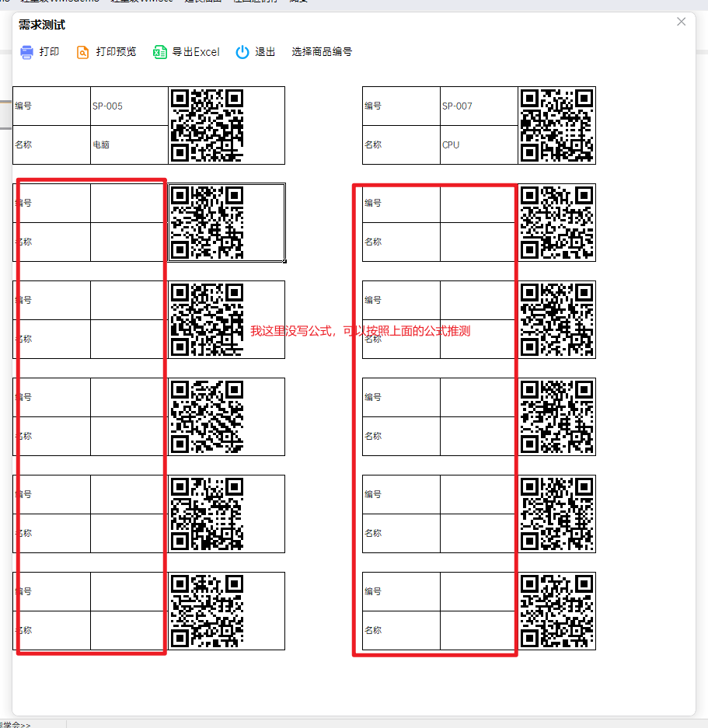Close the 需求测试 dialog

(681, 22)
